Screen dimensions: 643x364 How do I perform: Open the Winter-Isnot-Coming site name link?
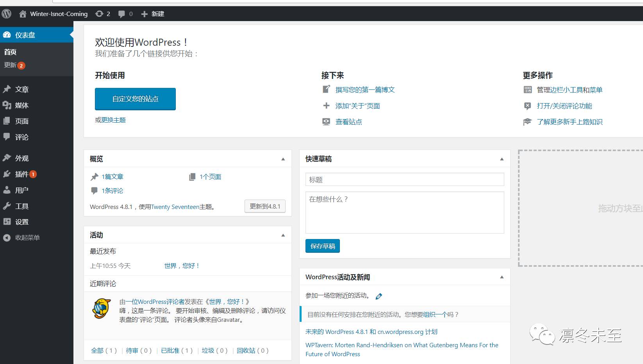59,14
